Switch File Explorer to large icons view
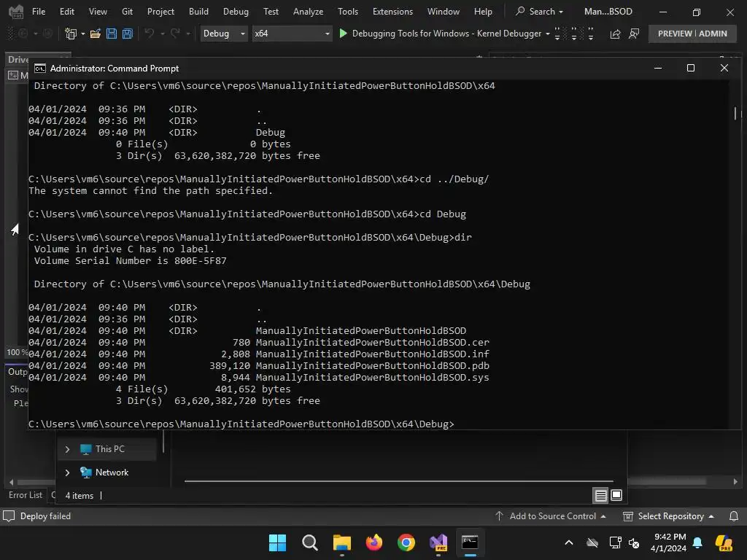The width and height of the screenshot is (747, 560). [616, 495]
